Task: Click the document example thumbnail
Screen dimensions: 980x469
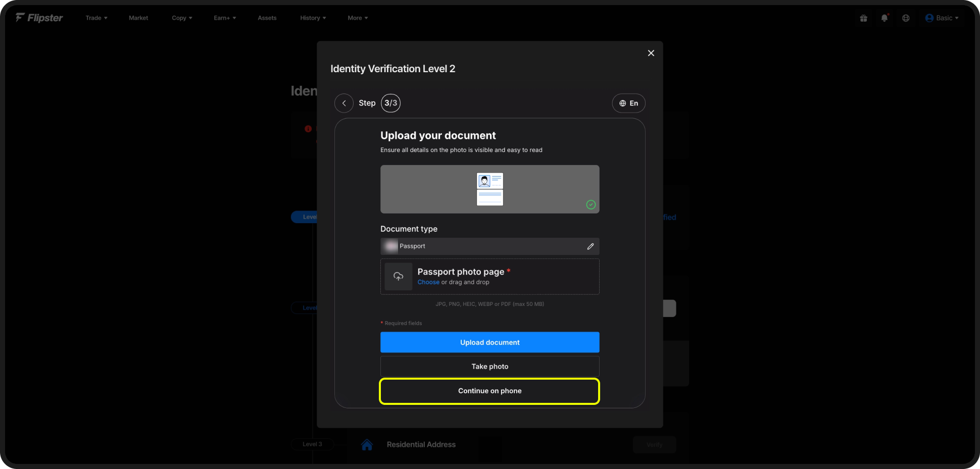Action: tap(490, 189)
